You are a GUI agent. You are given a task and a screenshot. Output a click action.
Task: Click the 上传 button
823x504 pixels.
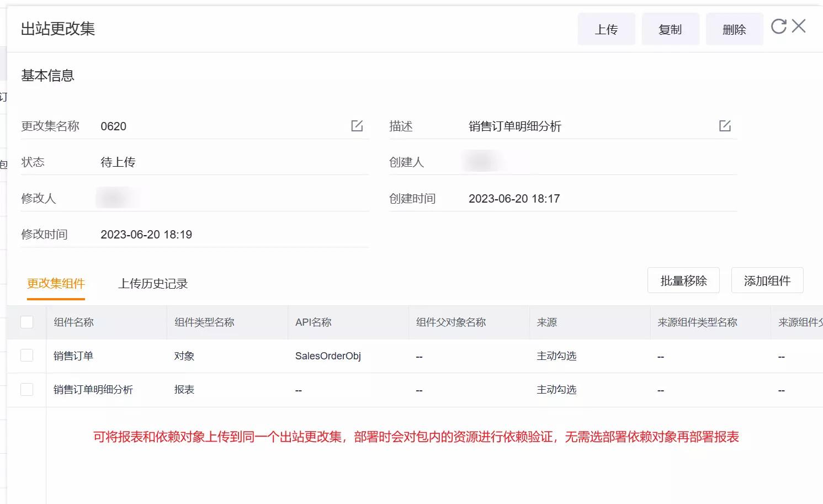606,29
